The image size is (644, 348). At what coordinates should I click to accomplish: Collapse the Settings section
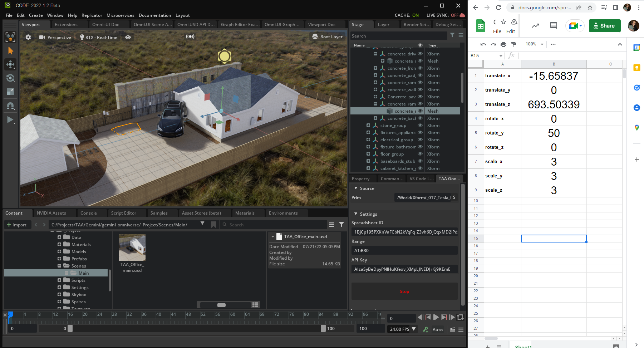click(356, 214)
